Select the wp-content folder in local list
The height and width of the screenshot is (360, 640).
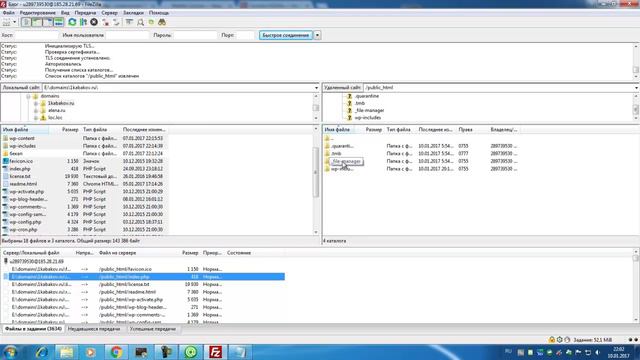pyautogui.click(x=22, y=138)
